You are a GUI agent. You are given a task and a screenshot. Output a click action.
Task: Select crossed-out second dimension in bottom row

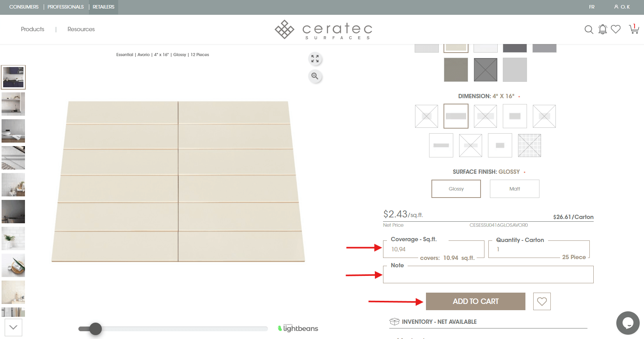[471, 145]
